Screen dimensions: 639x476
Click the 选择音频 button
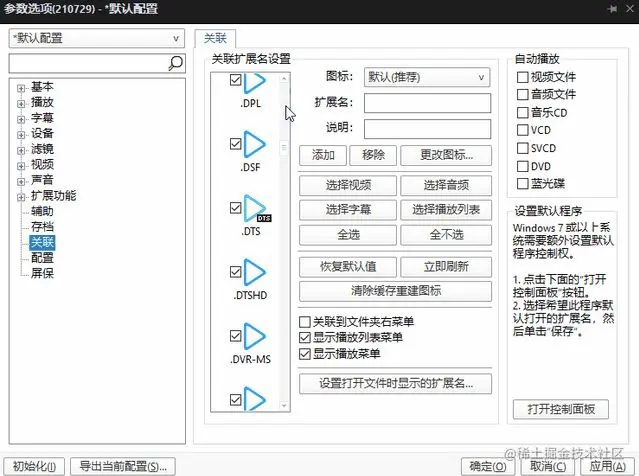(x=446, y=185)
